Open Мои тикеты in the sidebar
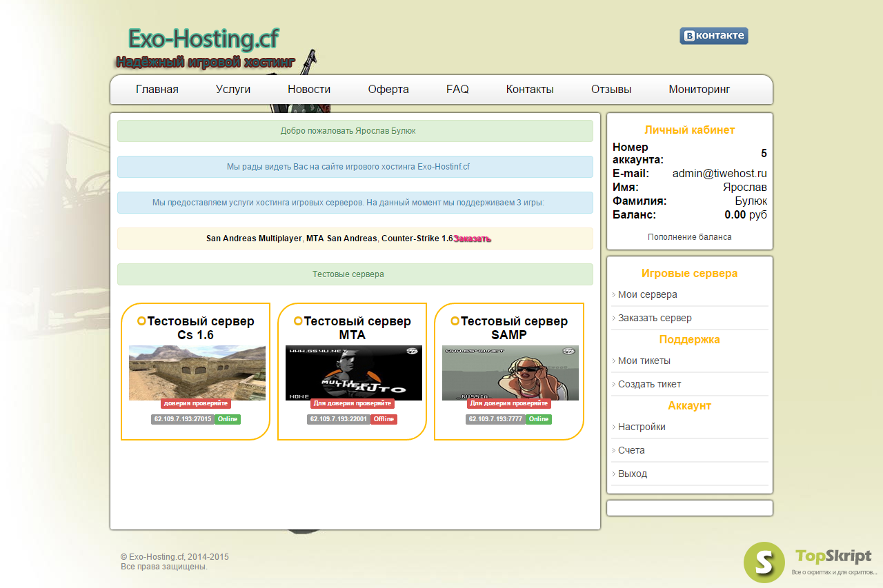 [x=644, y=361]
